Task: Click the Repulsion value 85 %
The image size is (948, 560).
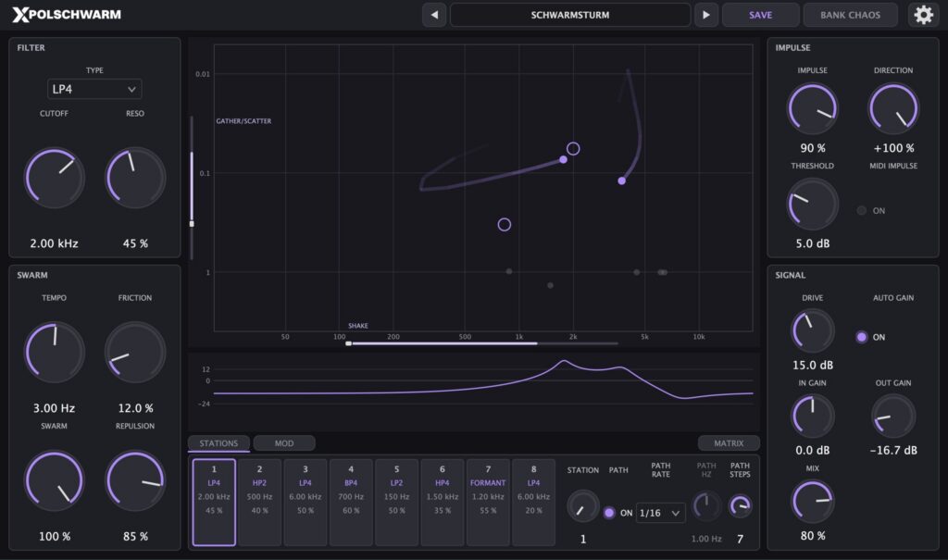Action: click(x=135, y=537)
